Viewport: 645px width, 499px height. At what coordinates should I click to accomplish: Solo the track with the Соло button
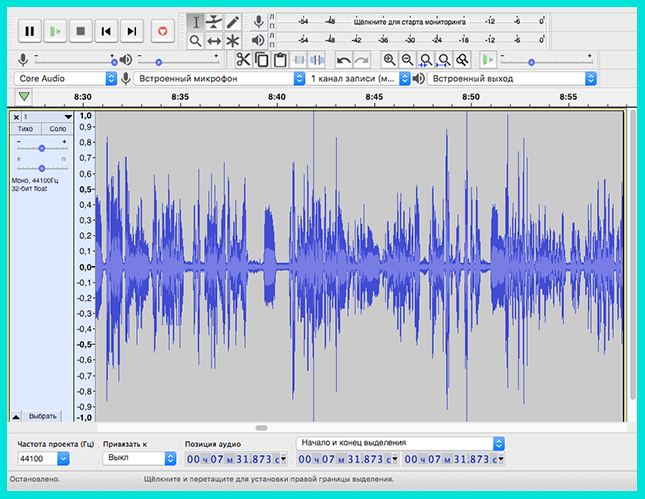point(58,129)
